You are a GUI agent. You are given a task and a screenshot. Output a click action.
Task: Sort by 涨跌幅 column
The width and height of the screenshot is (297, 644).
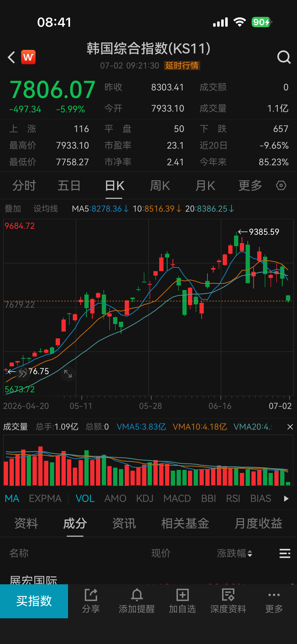(x=235, y=553)
